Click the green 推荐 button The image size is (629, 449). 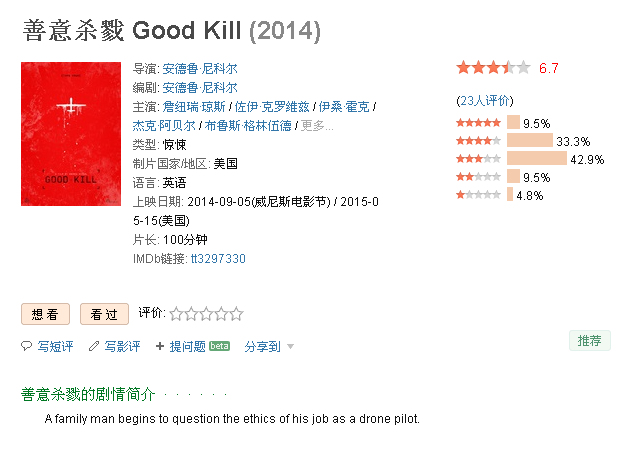click(590, 341)
